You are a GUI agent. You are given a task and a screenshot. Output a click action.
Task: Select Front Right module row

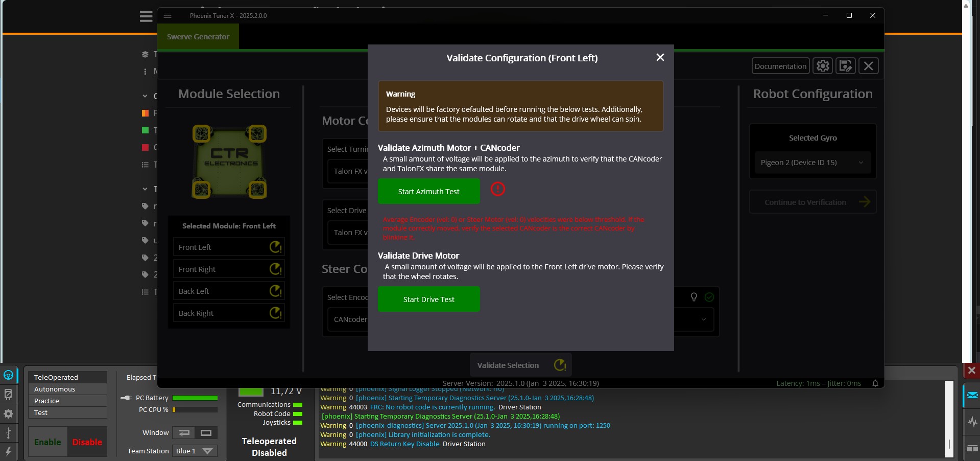pyautogui.click(x=229, y=269)
